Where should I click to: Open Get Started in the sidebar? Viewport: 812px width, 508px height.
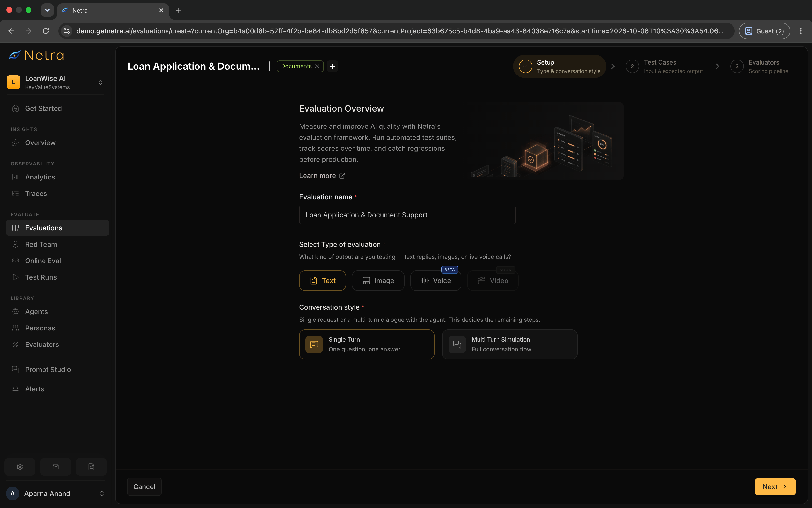57,108
